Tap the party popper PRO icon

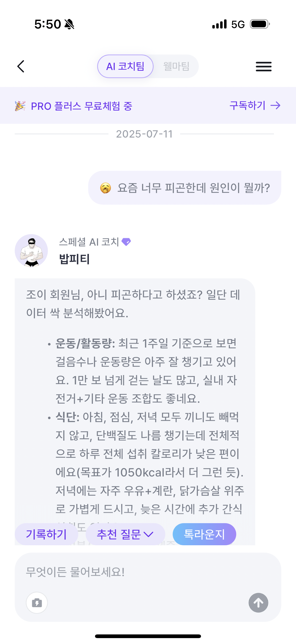pos(20,106)
